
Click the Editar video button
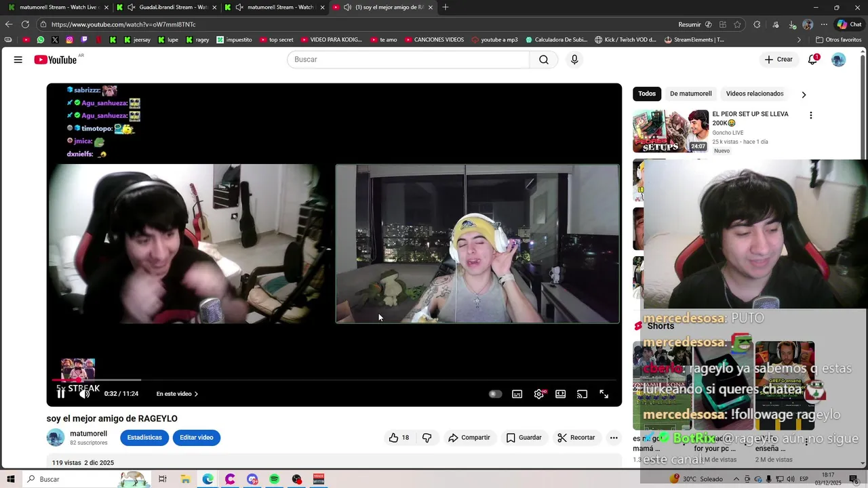[197, 438]
